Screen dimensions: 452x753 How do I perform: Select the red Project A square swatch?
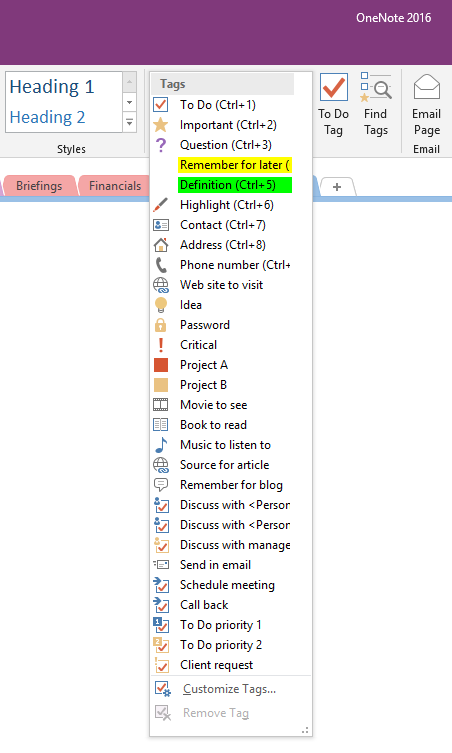(160, 365)
